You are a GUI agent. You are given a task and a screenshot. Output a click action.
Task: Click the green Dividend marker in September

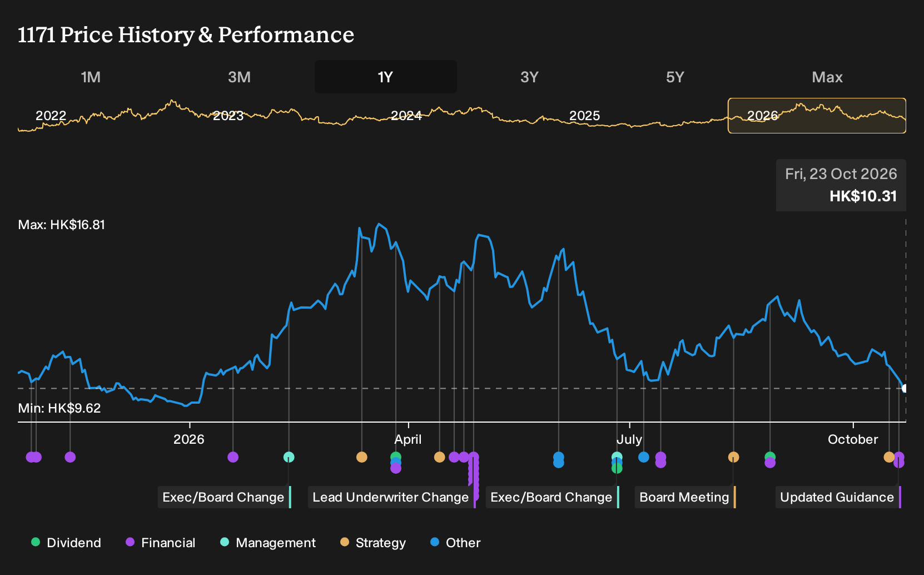click(x=770, y=457)
